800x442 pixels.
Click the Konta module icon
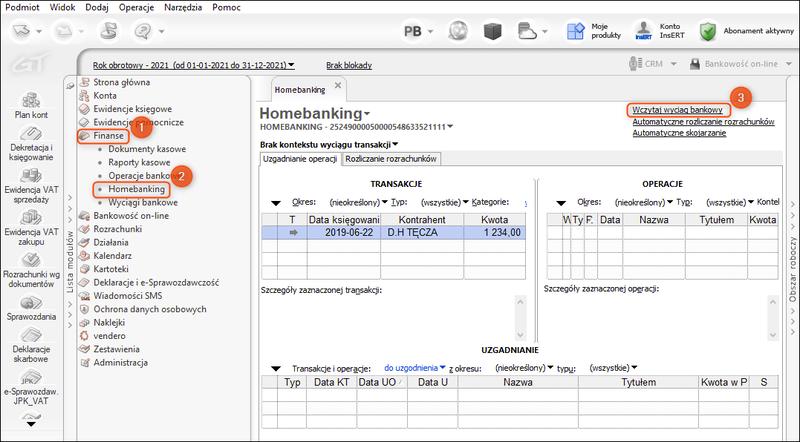coord(84,95)
